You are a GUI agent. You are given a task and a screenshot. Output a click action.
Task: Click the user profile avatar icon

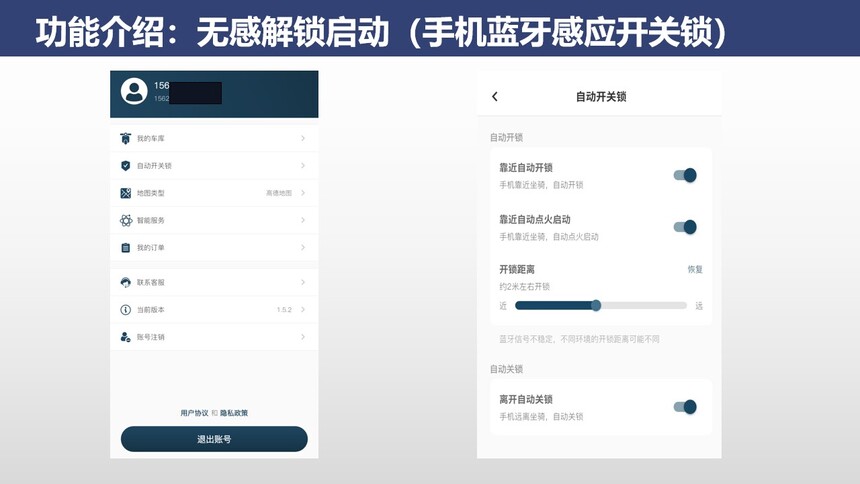(134, 91)
